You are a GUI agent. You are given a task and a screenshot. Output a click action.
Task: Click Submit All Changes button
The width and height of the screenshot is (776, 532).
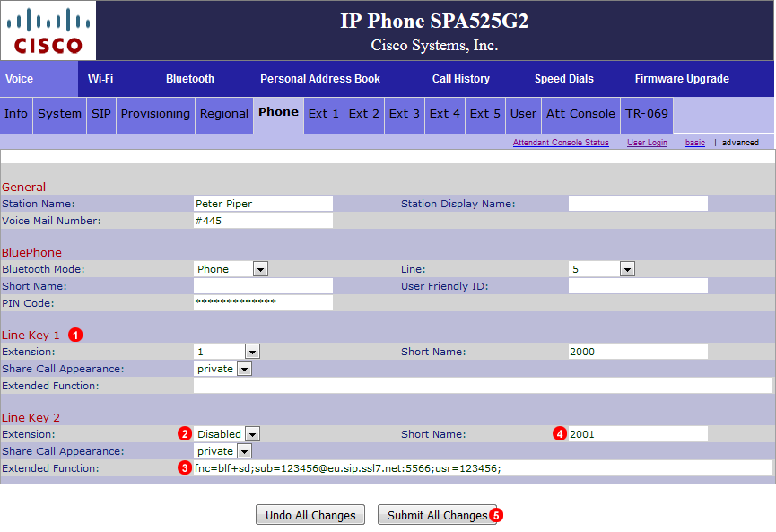click(437, 515)
